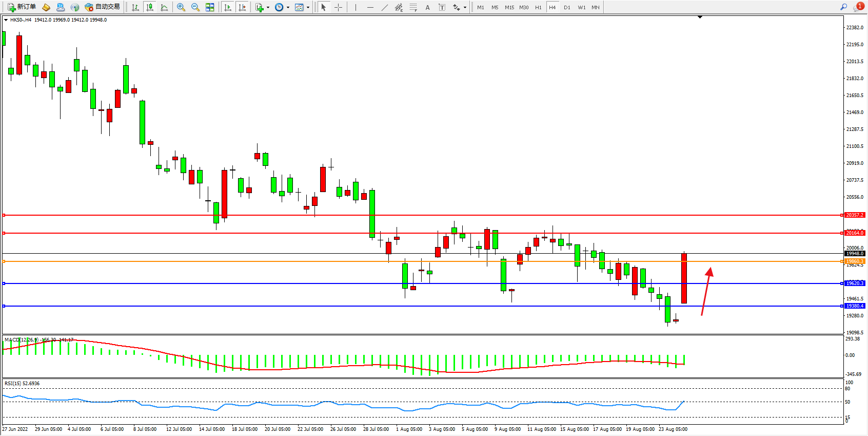Viewport: 868px width, 436px height.
Task: Click the chart shift triangle marker
Action: [x=700, y=17]
